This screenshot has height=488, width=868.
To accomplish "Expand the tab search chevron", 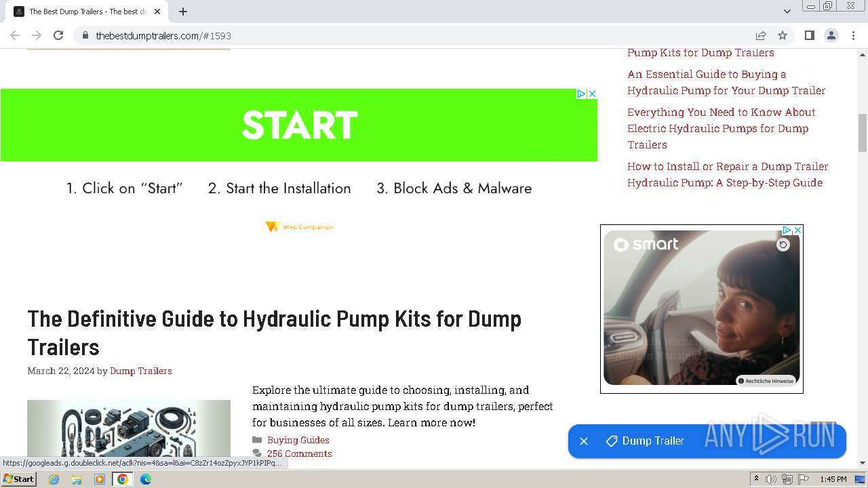I will click(787, 12).
